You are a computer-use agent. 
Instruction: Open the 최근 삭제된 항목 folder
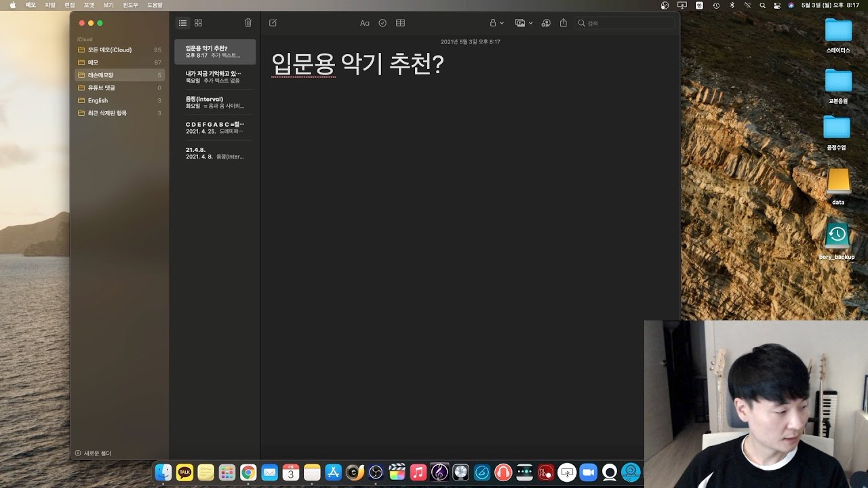(119, 113)
